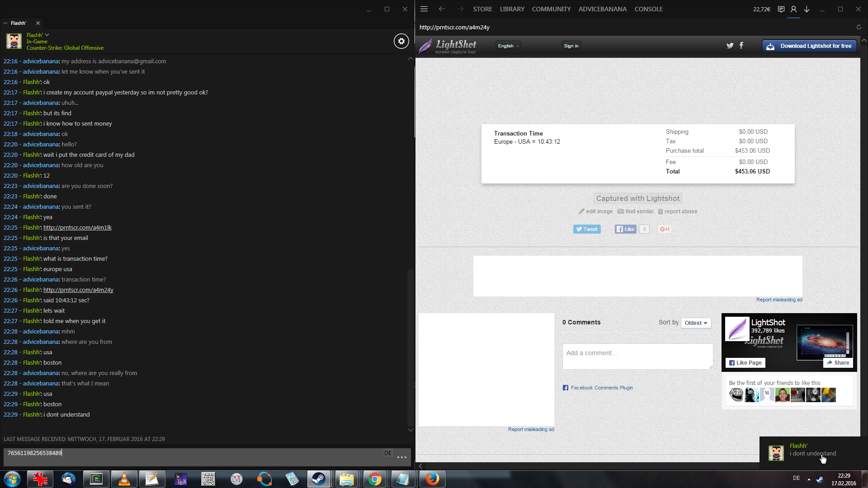Click the Facebook Like Page button
Screen dimensions: 868x488
click(x=745, y=362)
